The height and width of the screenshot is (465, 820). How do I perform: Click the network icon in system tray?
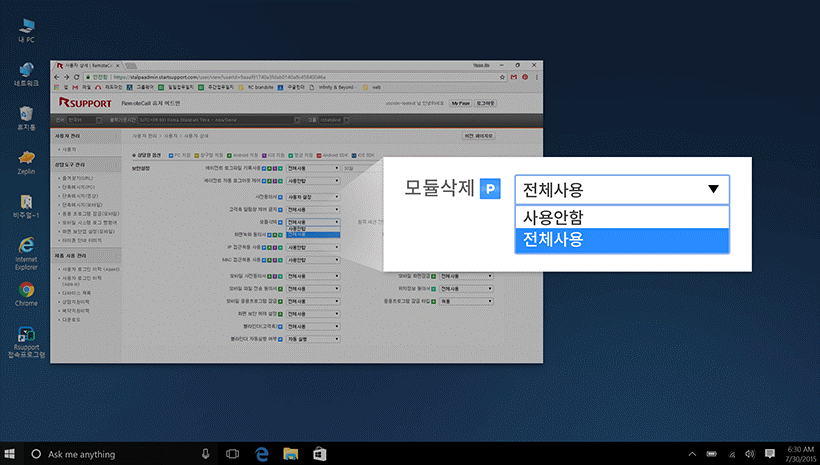pyautogui.click(x=732, y=454)
